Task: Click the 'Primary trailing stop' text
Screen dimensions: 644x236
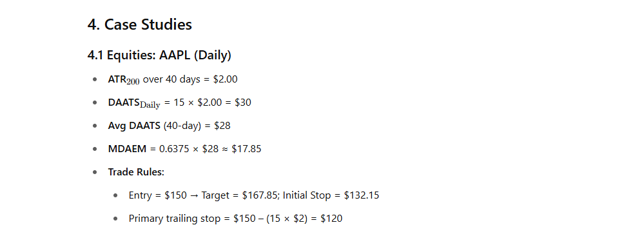Action: (175, 219)
